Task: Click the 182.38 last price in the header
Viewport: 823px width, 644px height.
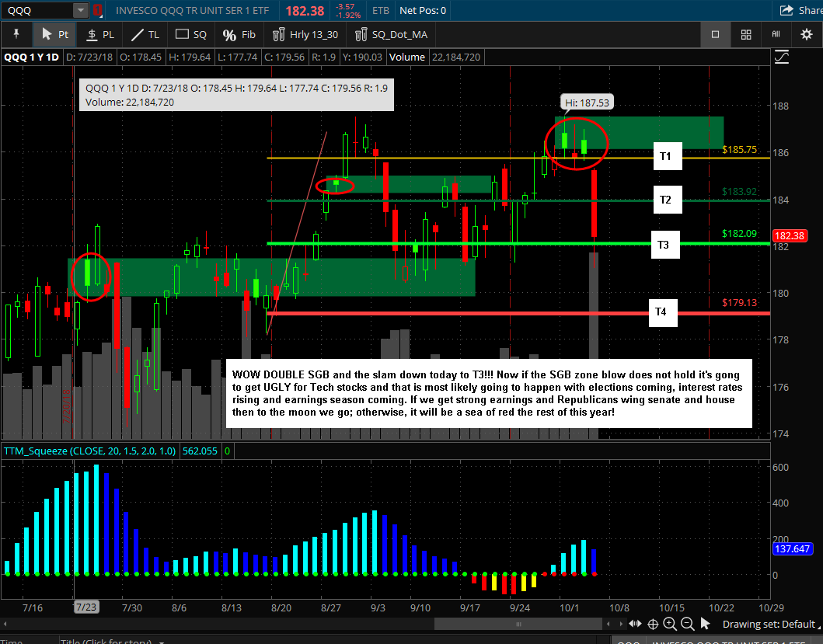Action: point(305,11)
